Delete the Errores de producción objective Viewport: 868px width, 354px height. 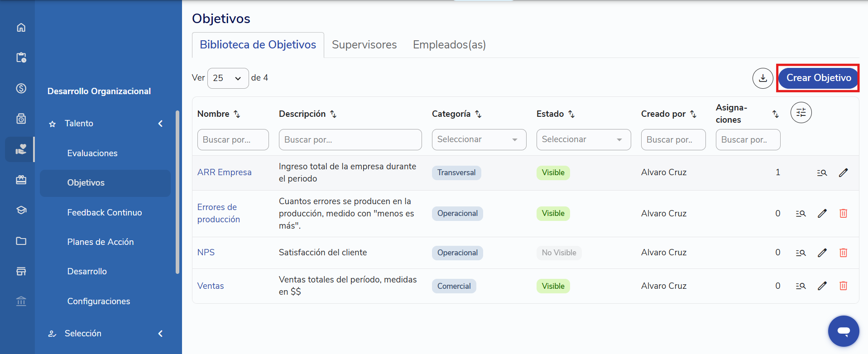[x=843, y=213]
